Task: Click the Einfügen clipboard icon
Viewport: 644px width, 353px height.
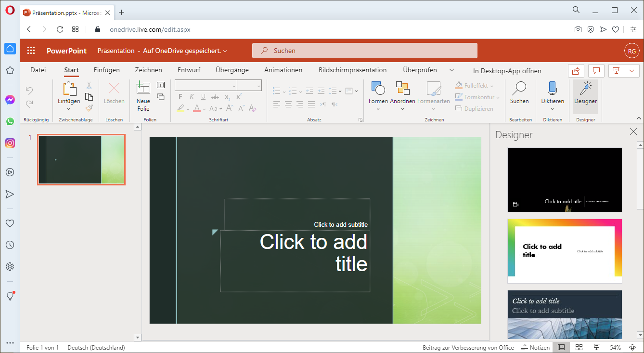Action: (x=69, y=89)
